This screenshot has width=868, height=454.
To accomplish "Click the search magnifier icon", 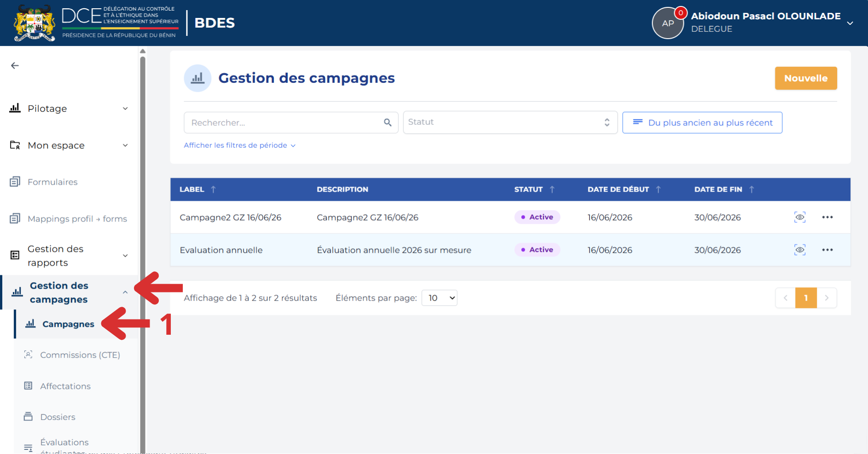I will [x=388, y=122].
